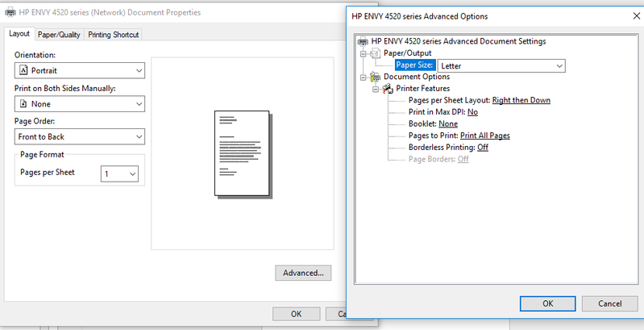Click the Pages per Sheet Layout label
The height and width of the screenshot is (330, 644).
[449, 100]
